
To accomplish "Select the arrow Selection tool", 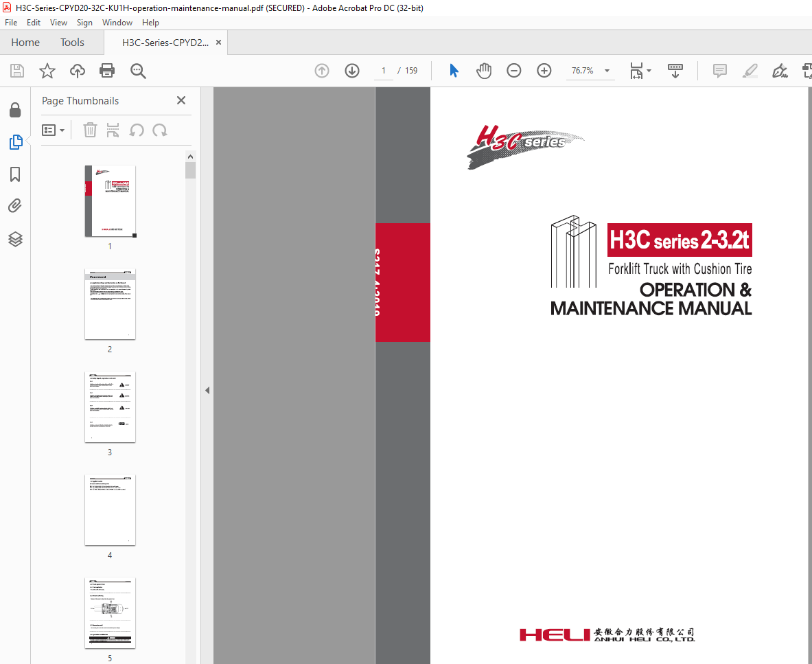I will coord(454,71).
